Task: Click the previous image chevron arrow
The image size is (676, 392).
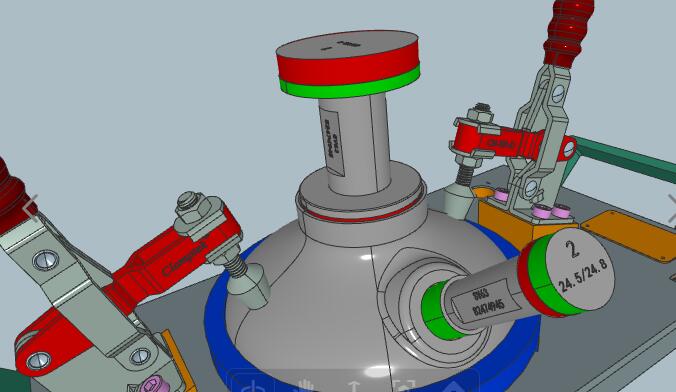Action: click(31, 208)
